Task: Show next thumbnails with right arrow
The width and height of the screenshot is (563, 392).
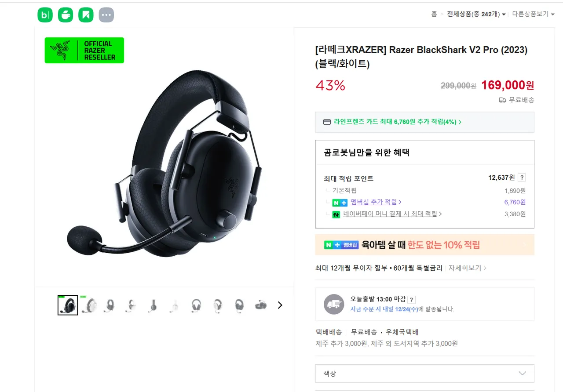Action: pyautogui.click(x=280, y=305)
